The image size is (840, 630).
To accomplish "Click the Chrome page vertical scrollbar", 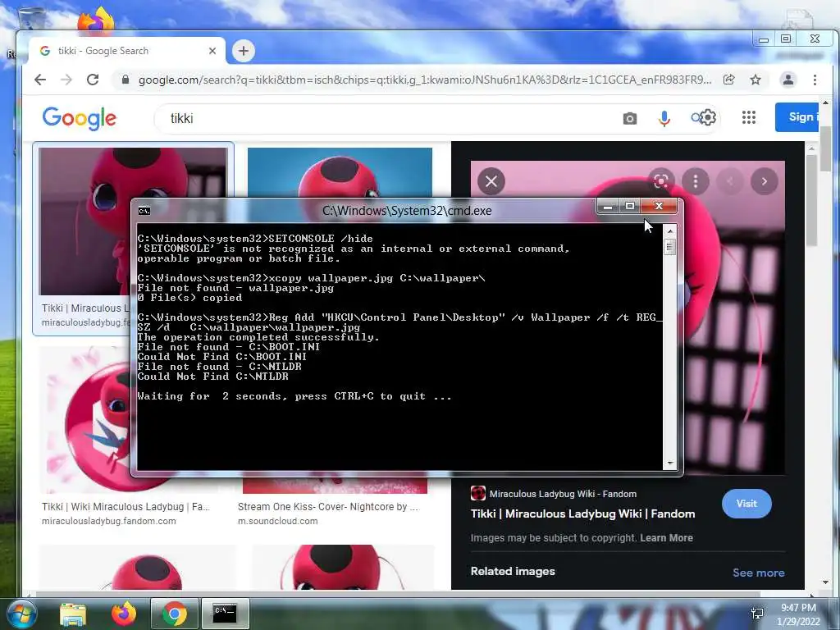I will click(x=825, y=149).
